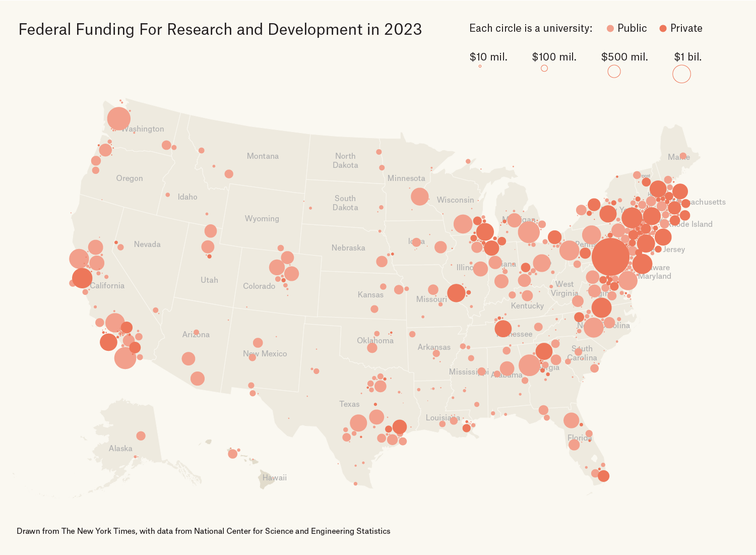Select the Wyoming state label
Viewport: 756px width, 555px height.
click(x=262, y=218)
